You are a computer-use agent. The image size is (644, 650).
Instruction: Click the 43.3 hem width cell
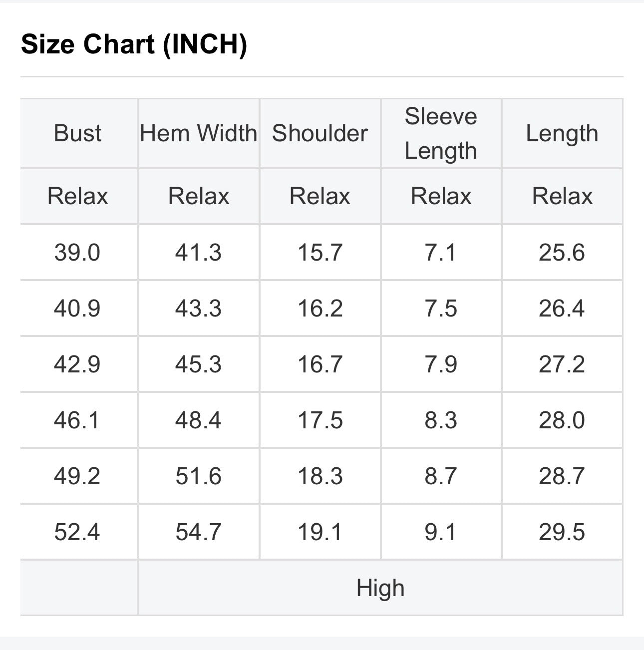pyautogui.click(x=199, y=309)
